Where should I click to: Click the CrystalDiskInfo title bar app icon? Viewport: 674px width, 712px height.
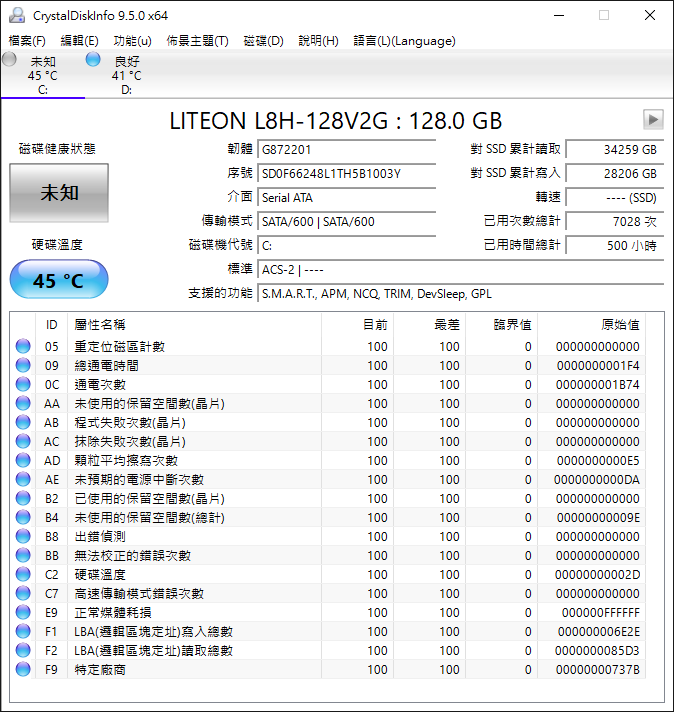(x=17, y=15)
